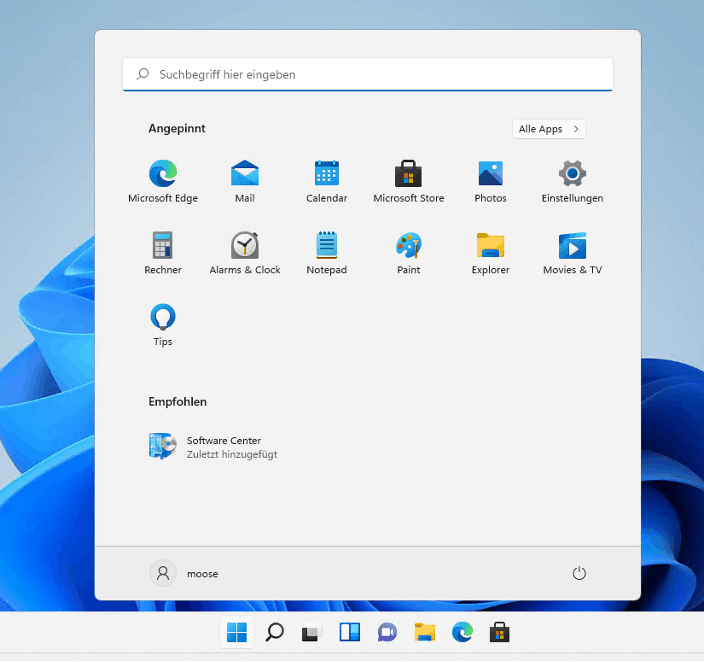
Task: Click the Windows Start button on taskbar
Action: [237, 633]
